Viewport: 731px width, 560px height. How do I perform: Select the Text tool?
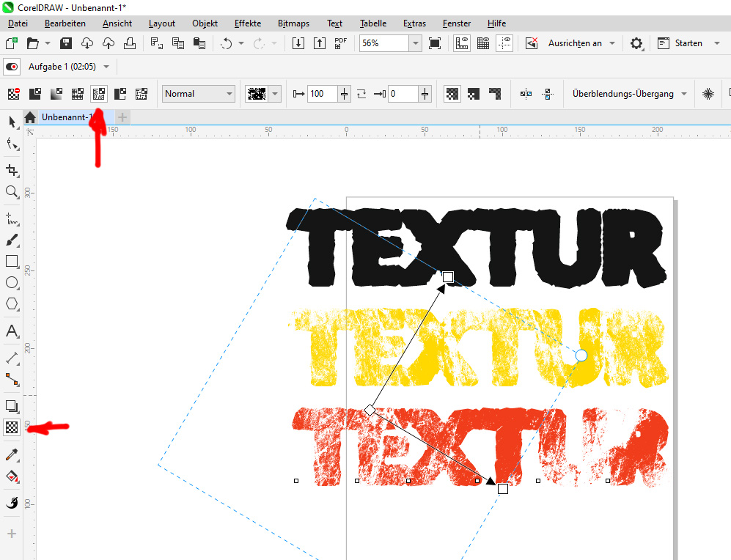point(12,331)
